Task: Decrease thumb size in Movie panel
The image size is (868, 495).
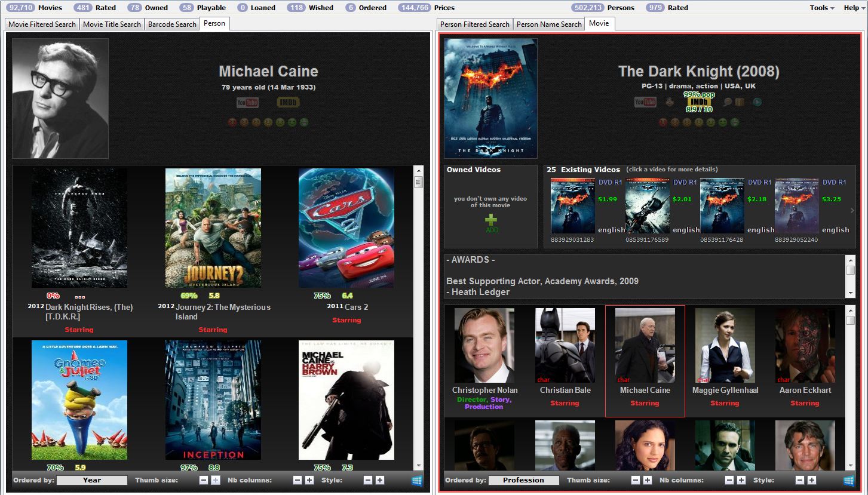Action: (x=636, y=480)
